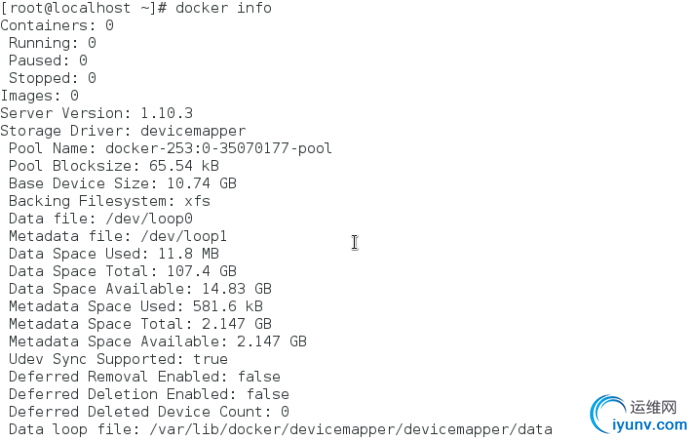Click the /dev/loop1 metadata file path
This screenshot has width=693, height=441.
pos(184,236)
